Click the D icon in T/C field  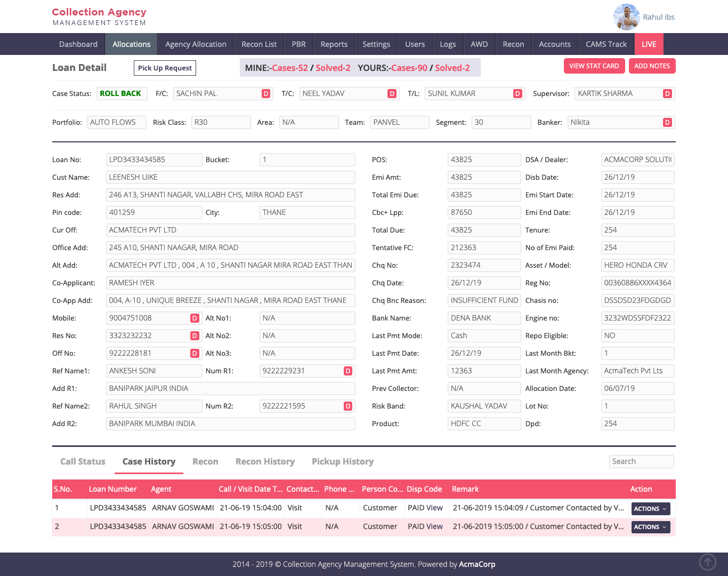point(392,94)
